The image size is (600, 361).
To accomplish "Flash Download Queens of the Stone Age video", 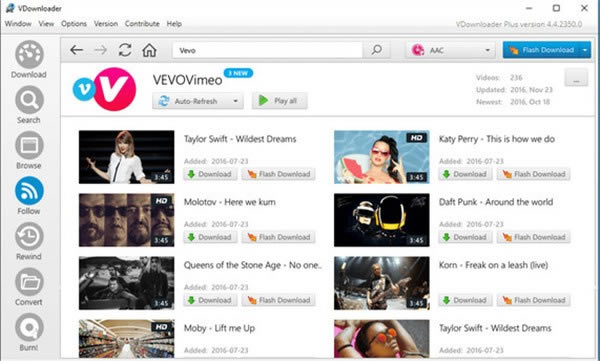I will [279, 300].
